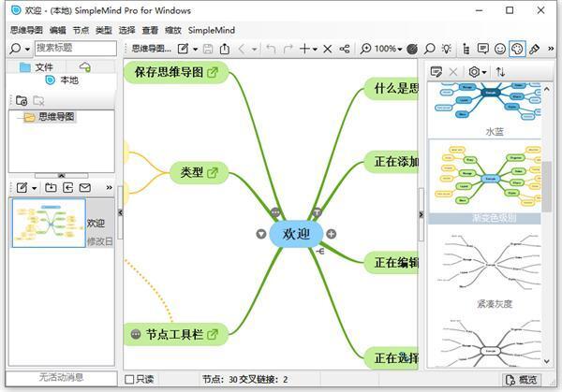The width and height of the screenshot is (562, 392).
Task: Collapse the folder pane using splitter arrow
Action: pos(61,175)
